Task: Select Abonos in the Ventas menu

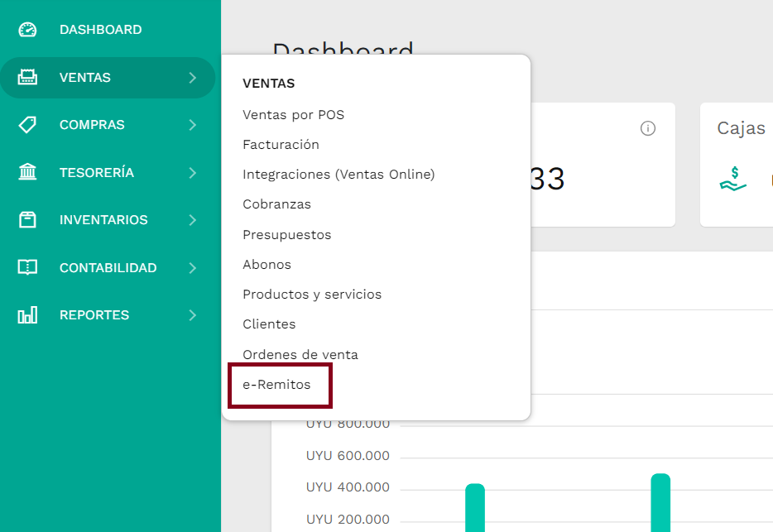Action: (x=266, y=264)
